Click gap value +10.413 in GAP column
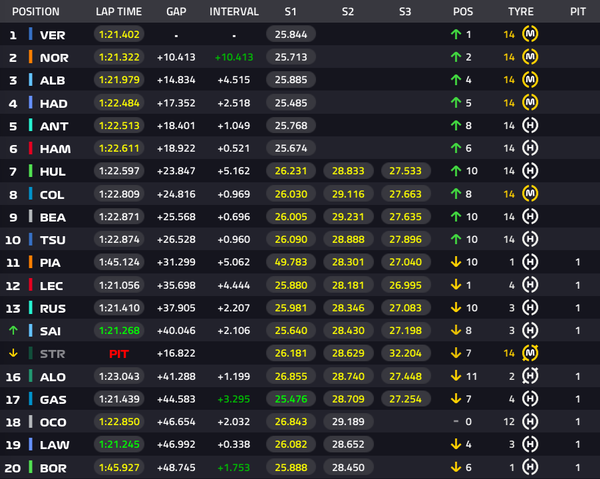The width and height of the screenshot is (600, 479). pos(176,57)
